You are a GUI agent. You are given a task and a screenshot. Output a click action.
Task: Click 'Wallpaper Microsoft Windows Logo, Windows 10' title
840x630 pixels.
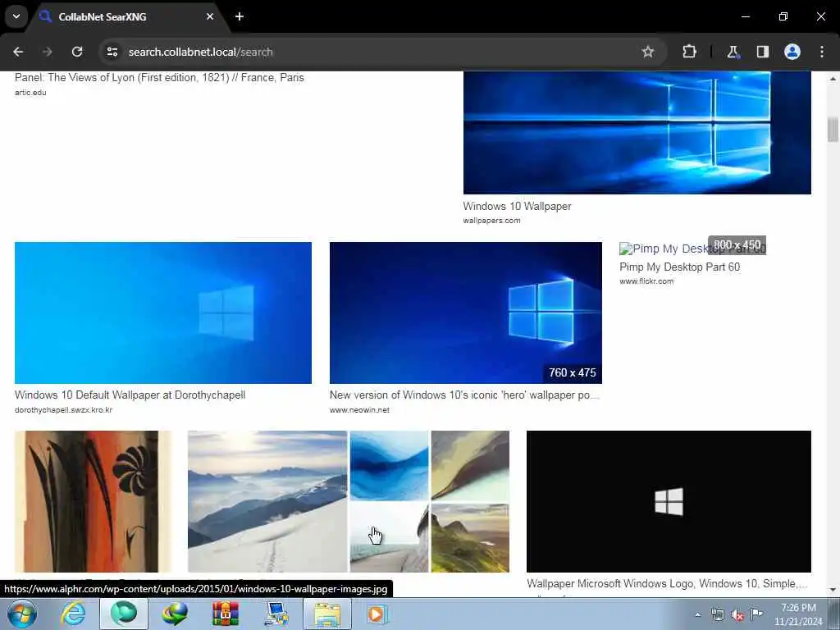[666, 583]
